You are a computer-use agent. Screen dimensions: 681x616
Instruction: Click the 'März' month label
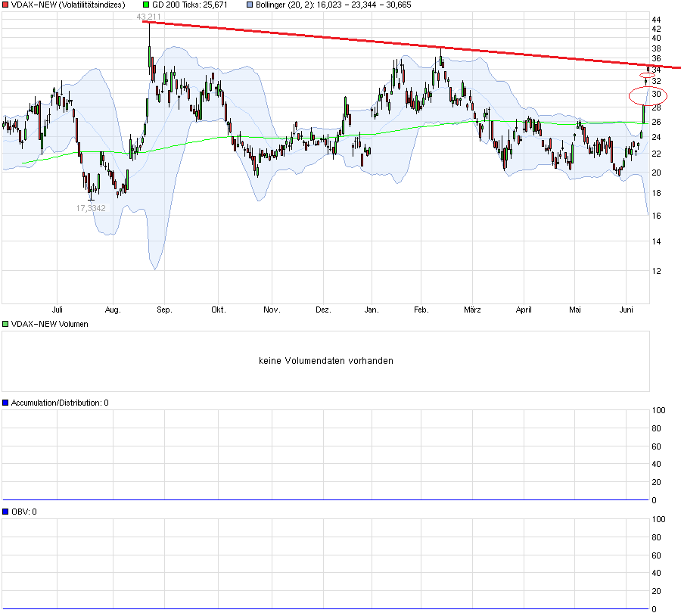coord(472,310)
